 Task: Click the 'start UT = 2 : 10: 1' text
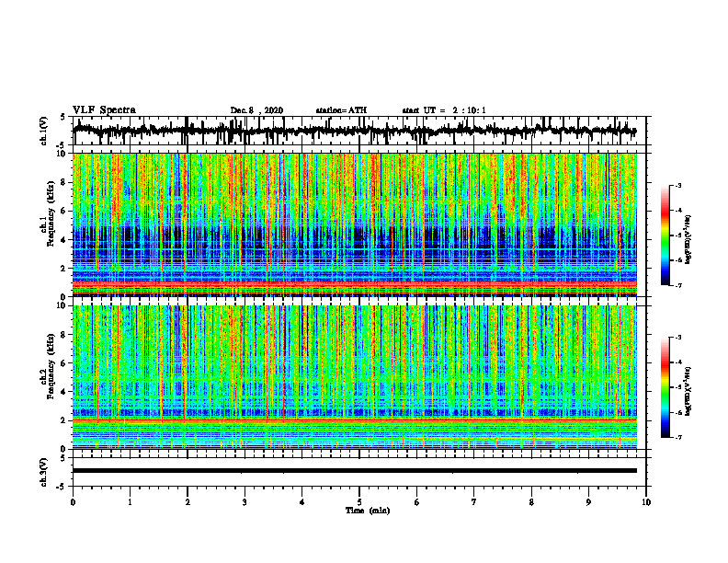444,110
